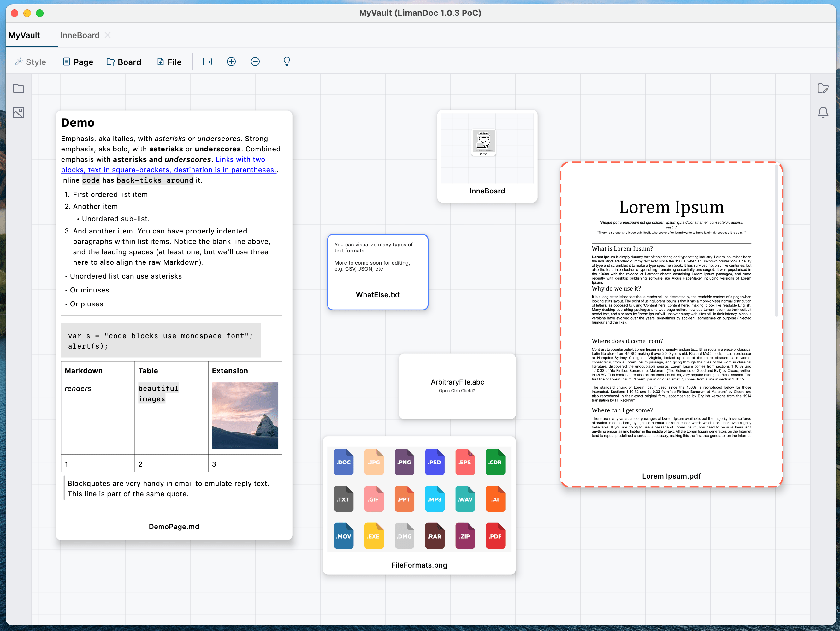This screenshot has width=840, height=631.
Task: Add a new Page
Action: click(78, 62)
